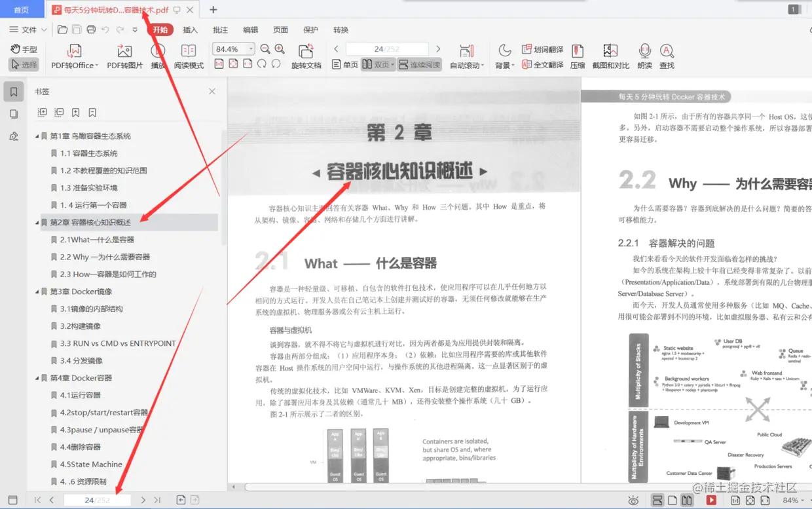
Task: Open the 查找 search tool
Action: (x=667, y=57)
